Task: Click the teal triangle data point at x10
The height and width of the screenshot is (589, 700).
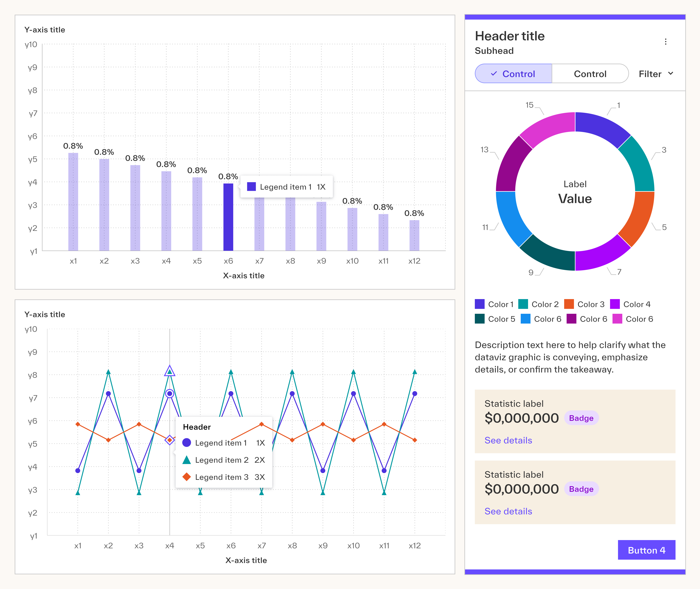Action: [354, 372]
